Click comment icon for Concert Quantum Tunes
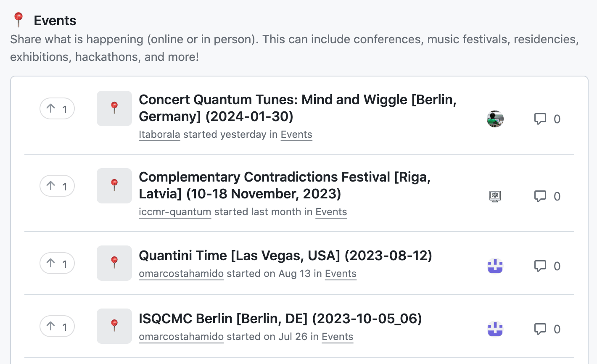 pyautogui.click(x=540, y=119)
